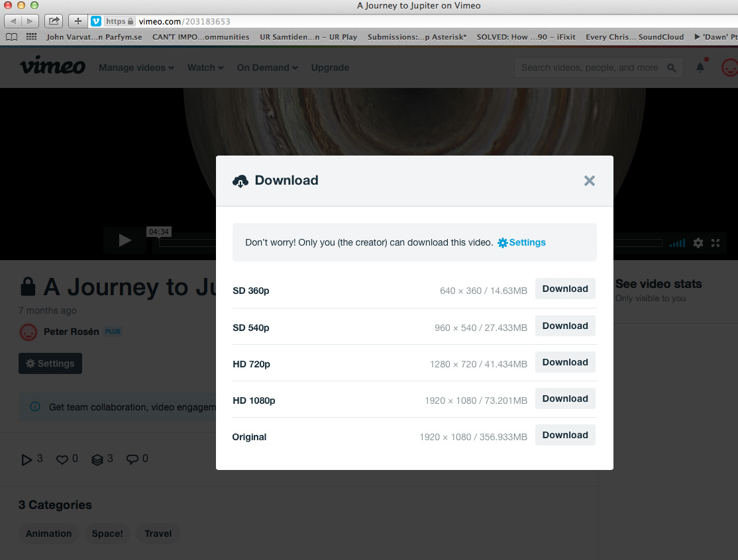The width and height of the screenshot is (738, 560).
Task: Open the On Demand dropdown
Action: click(x=267, y=68)
